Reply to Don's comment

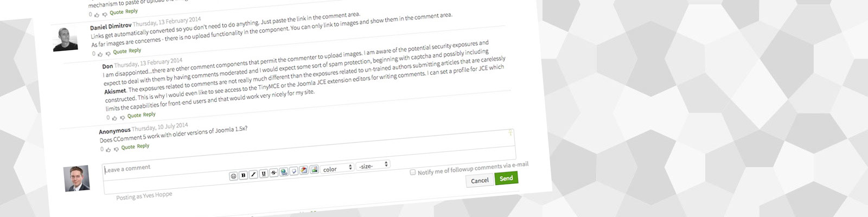[x=149, y=114]
